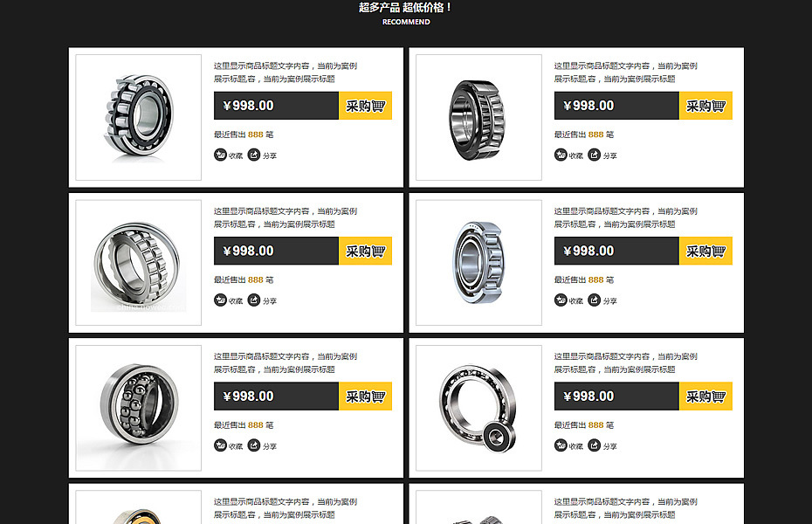812x524 pixels.
Task: Click the 采购 button on the third-row left product
Action: point(366,396)
